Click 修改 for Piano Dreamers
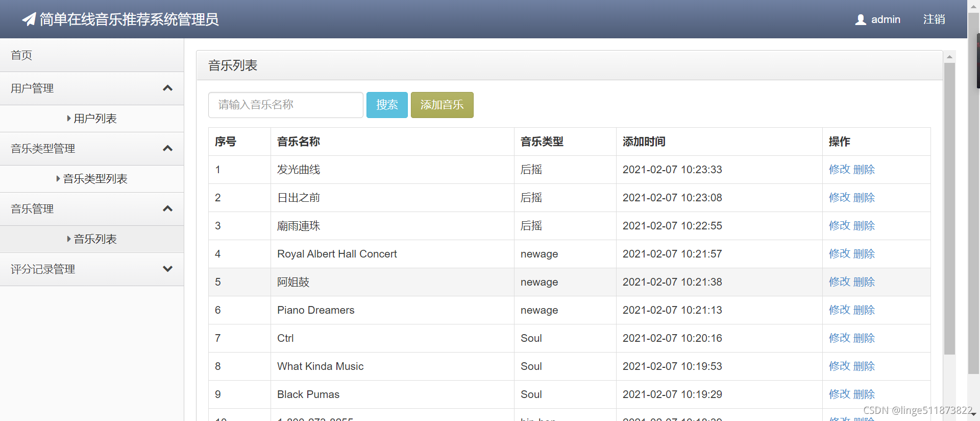 coord(840,310)
